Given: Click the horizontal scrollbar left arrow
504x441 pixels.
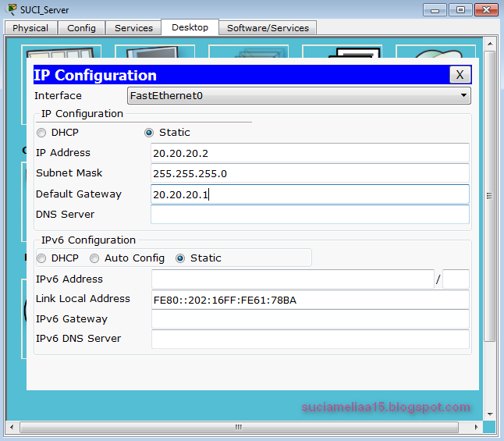Looking at the screenshot, I should [x=12, y=427].
